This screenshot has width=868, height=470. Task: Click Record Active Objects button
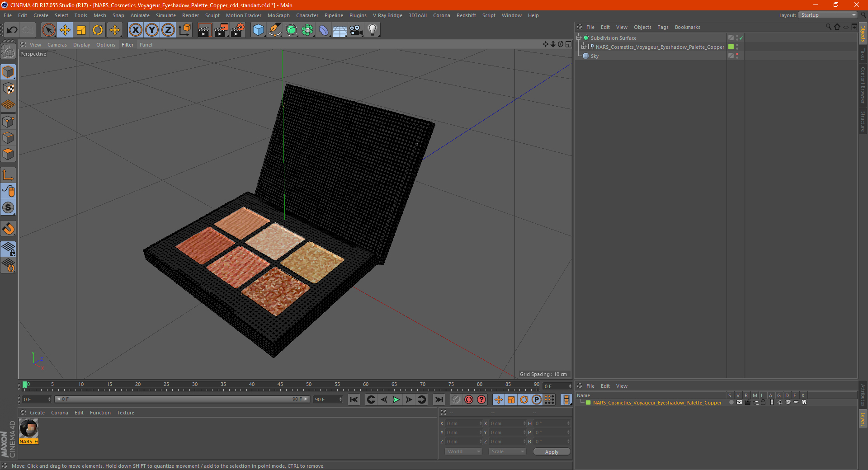coord(456,399)
